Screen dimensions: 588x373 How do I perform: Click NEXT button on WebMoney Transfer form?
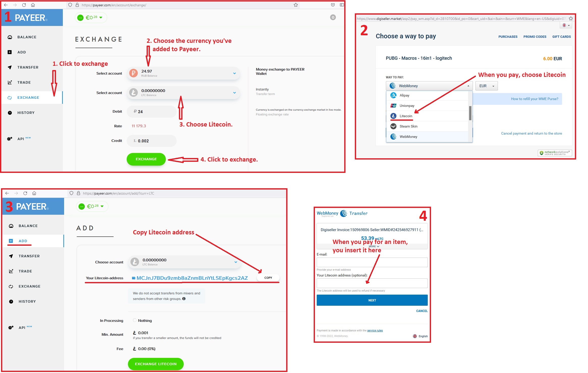[x=372, y=300]
